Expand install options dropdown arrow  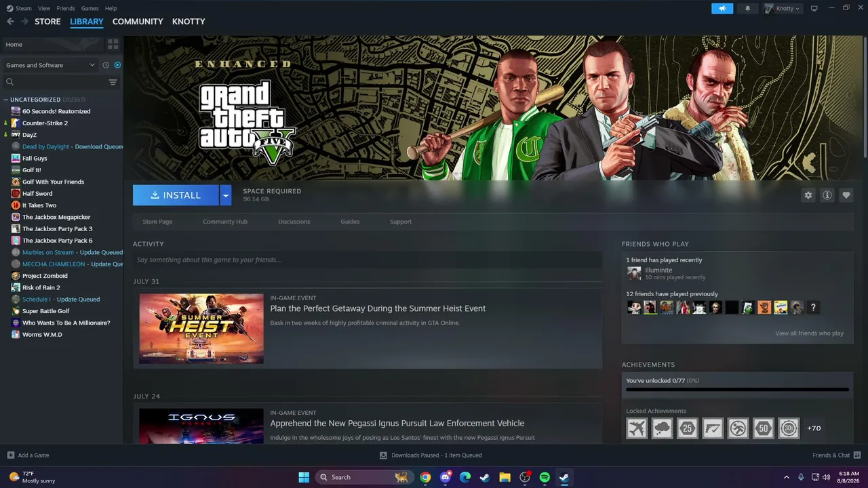click(226, 195)
